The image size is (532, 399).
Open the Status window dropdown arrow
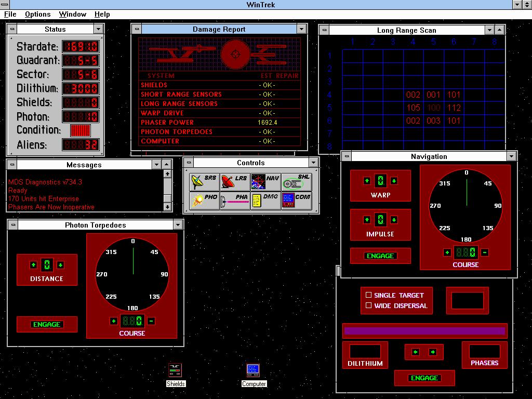[x=98, y=29]
